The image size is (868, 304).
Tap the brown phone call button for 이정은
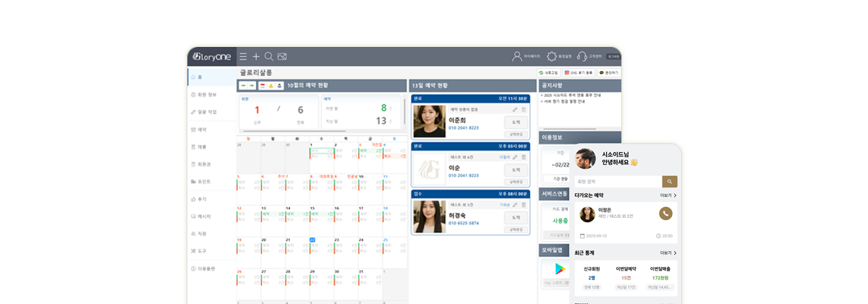[x=666, y=213]
